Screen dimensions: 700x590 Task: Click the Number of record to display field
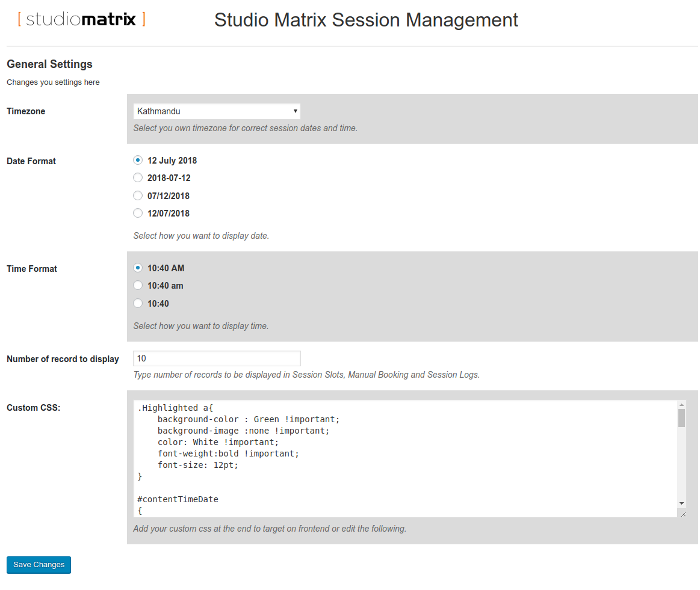[x=217, y=358]
